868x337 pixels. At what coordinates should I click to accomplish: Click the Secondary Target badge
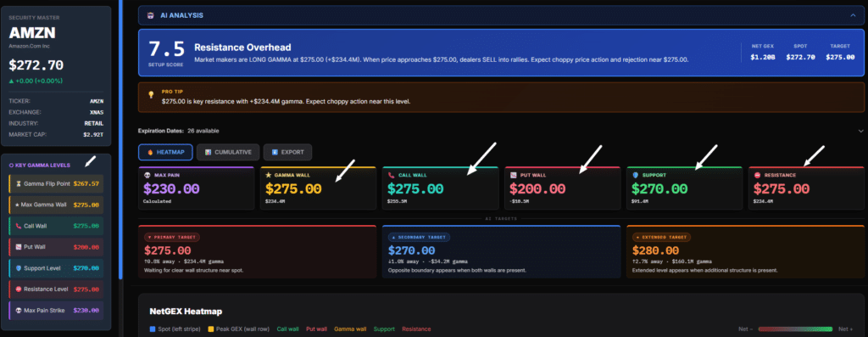click(419, 237)
